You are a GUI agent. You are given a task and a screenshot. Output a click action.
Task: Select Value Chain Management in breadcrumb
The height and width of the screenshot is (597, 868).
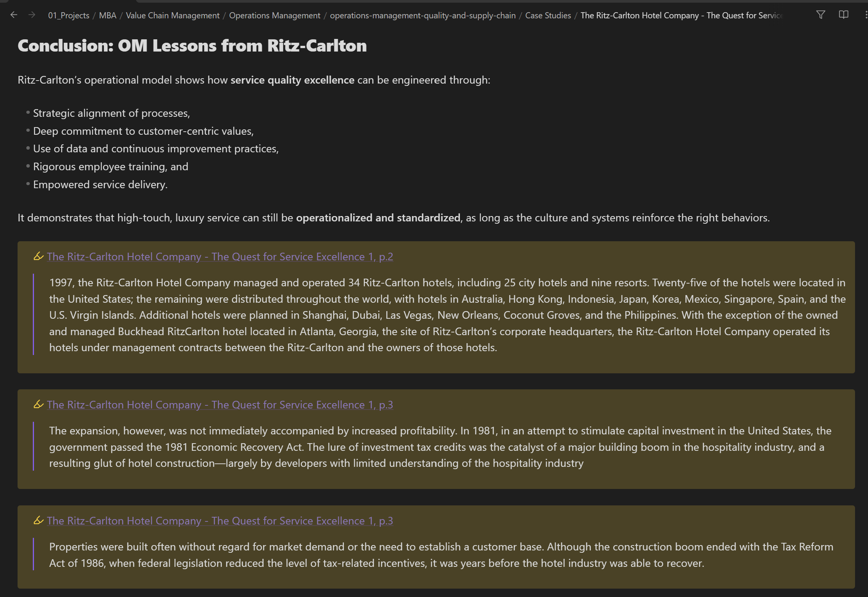(x=173, y=15)
